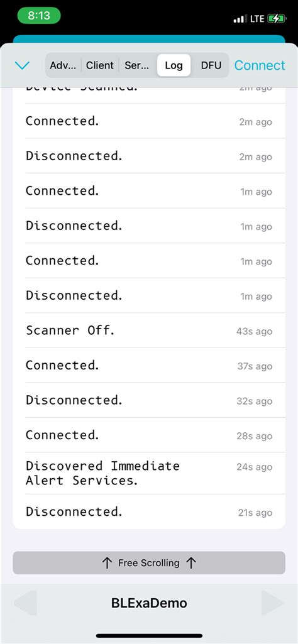Open the DFU tab
The image size is (298, 644).
click(x=211, y=65)
